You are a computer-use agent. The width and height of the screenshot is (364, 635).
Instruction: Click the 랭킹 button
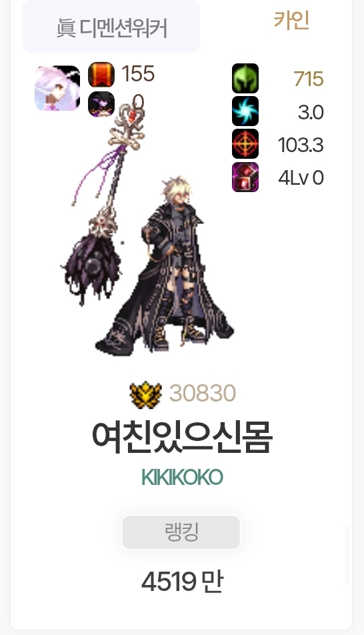click(181, 532)
